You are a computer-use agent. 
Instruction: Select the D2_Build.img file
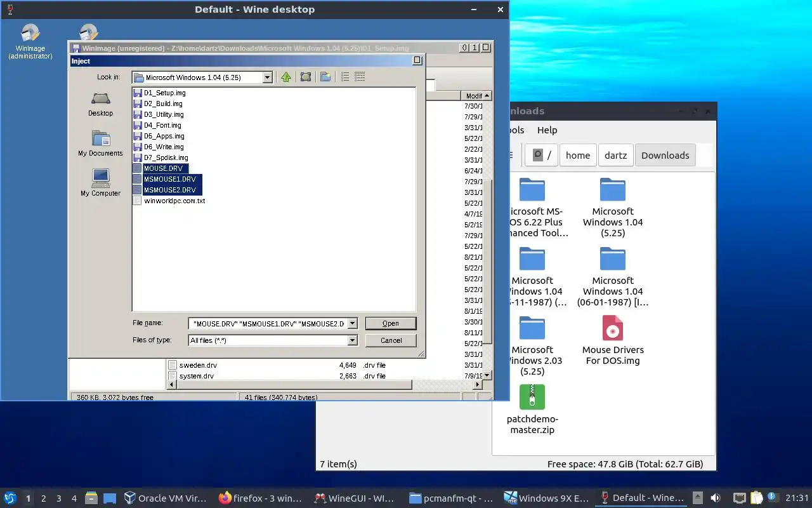pyautogui.click(x=159, y=104)
